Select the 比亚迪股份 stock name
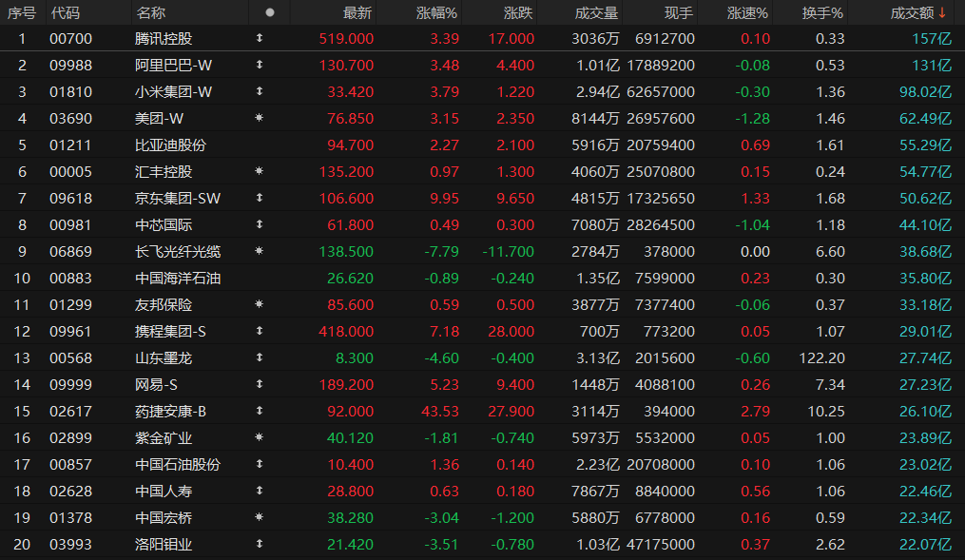Viewport: 965px width, 560px height. coord(171,145)
